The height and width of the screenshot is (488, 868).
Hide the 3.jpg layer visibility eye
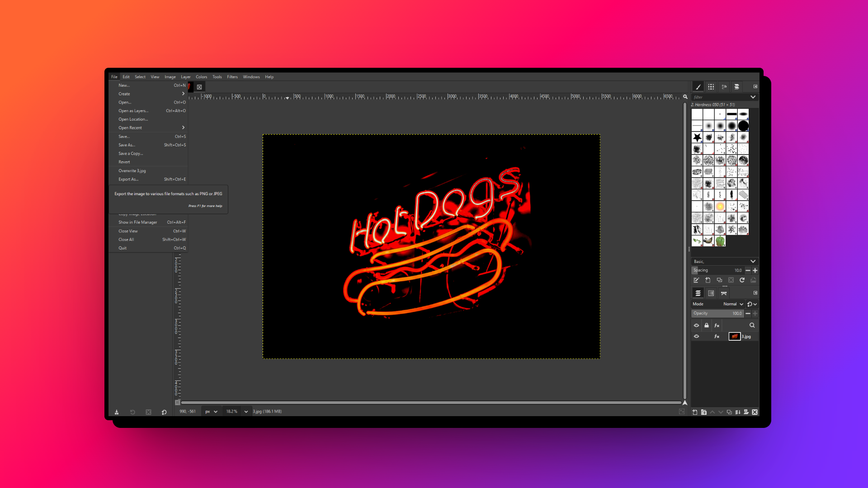point(697,337)
